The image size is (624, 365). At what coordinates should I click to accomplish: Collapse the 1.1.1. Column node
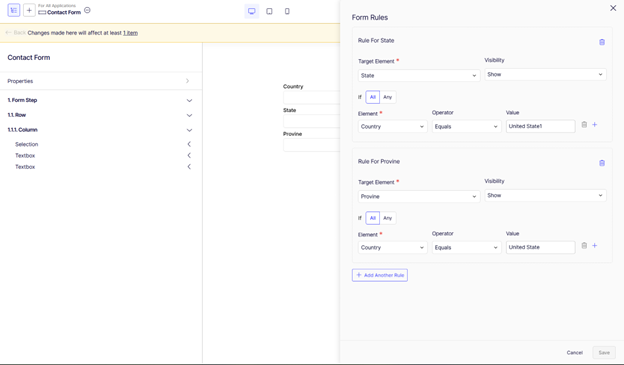[x=189, y=130]
